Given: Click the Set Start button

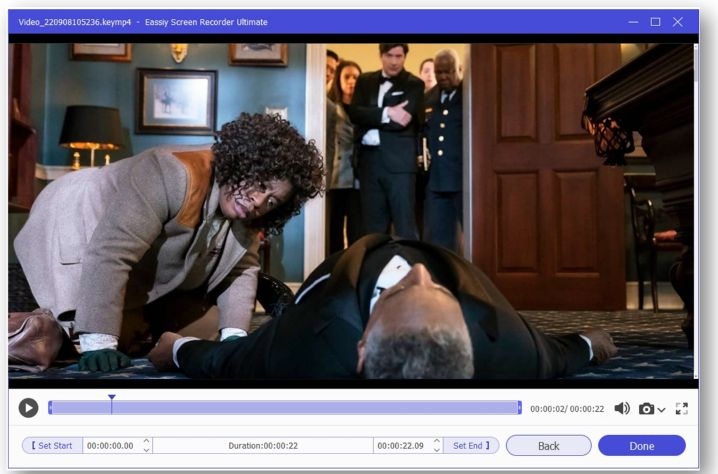Looking at the screenshot, I should coord(52,445).
